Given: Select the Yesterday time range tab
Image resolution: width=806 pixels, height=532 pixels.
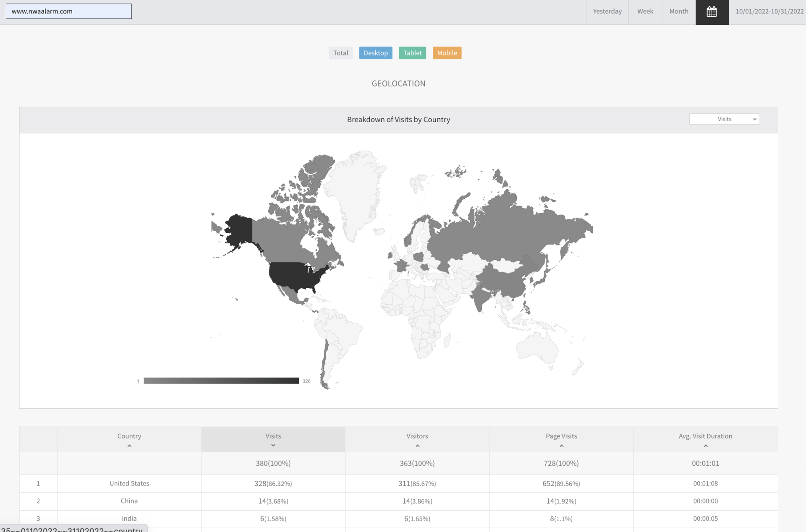Looking at the screenshot, I should [x=607, y=12].
